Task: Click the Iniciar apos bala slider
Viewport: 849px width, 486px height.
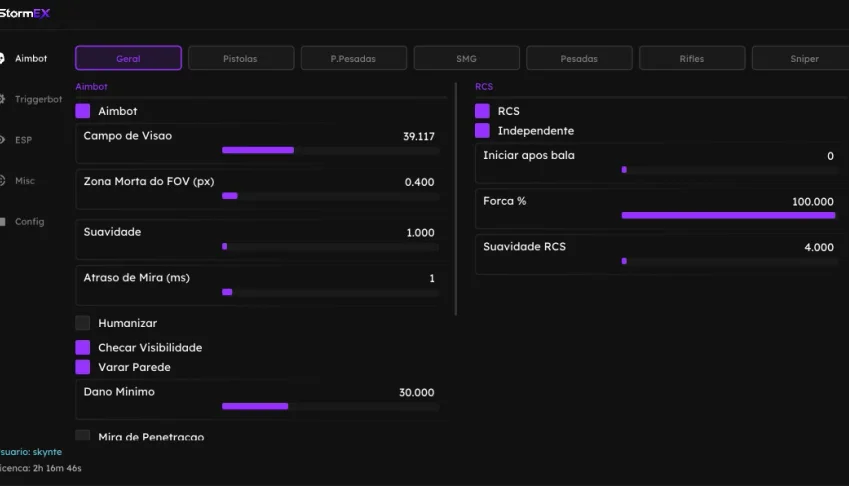Action: click(x=729, y=170)
